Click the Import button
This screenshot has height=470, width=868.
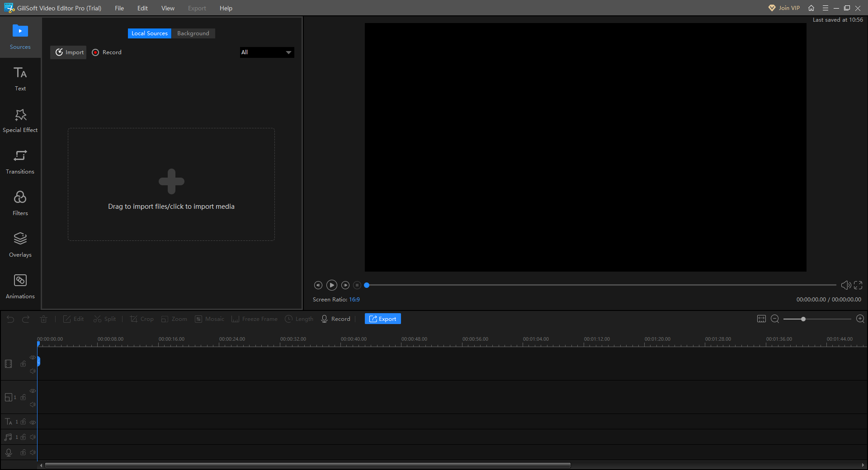(x=68, y=52)
